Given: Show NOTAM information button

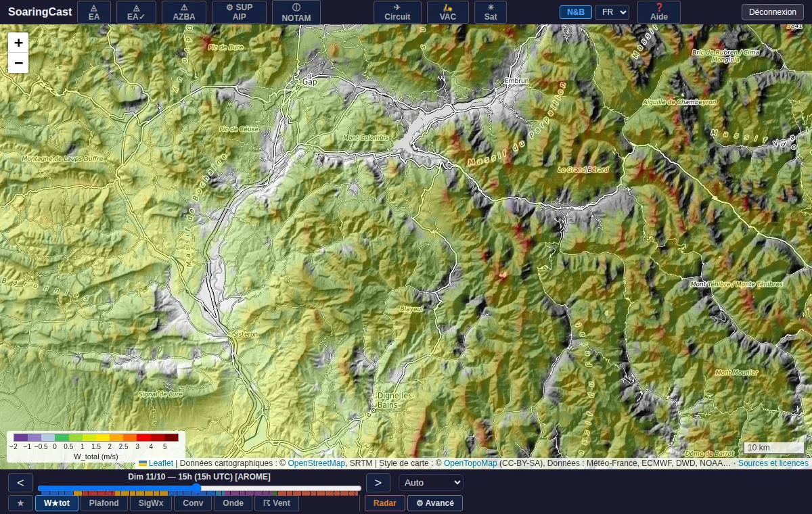Looking at the screenshot, I should pos(296,12).
